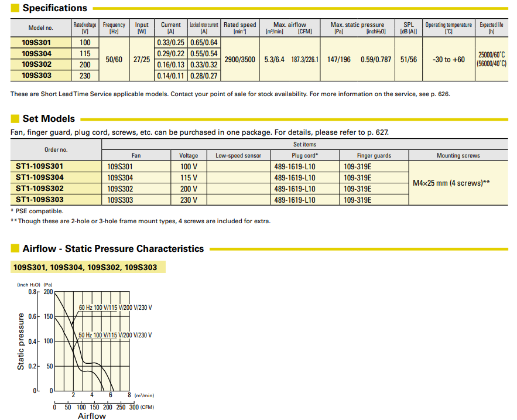This screenshot has height=420, width=517.
Task: Select the "60 Hz 100 V/115 V/200 V/230 V" curve label
Action: [115, 308]
